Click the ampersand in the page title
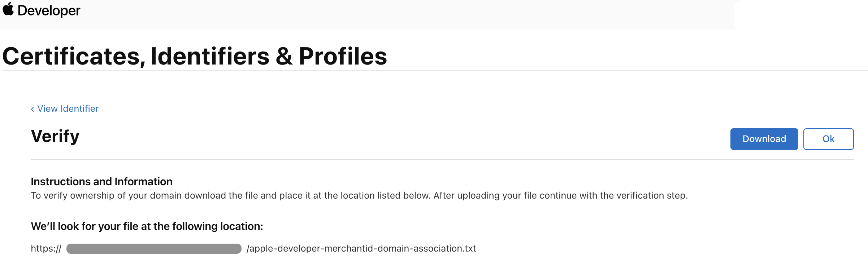This screenshot has width=868, height=266. pyautogui.click(x=284, y=57)
